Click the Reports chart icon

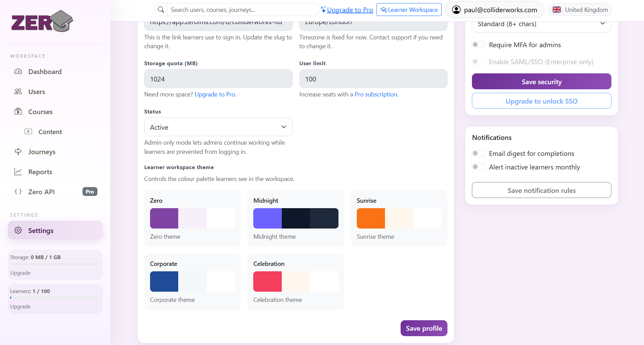click(18, 172)
